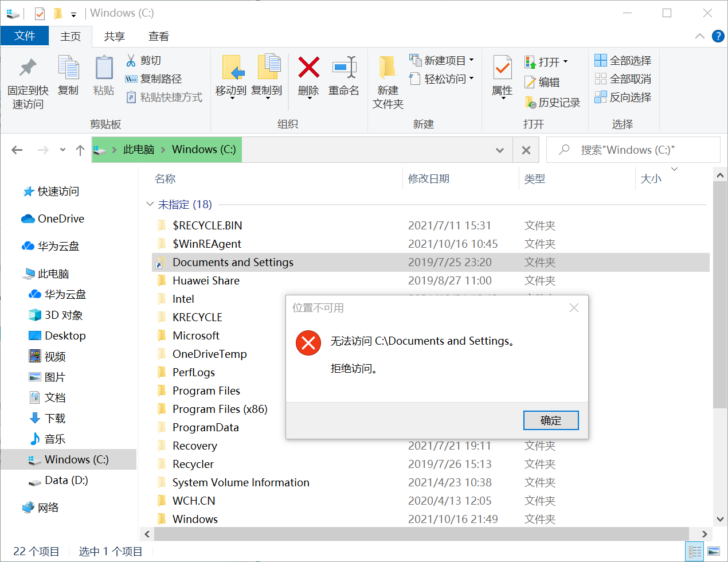The height and width of the screenshot is (562, 728).
Task: Sort by 类型 column header
Action: pos(535,179)
